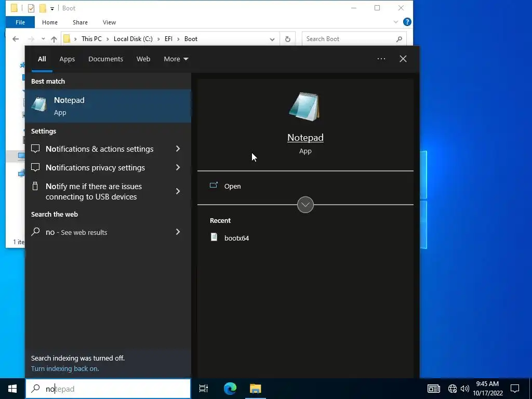This screenshot has height=399, width=532.
Task: Open Share ribbon tab in Explorer
Action: coord(80,22)
